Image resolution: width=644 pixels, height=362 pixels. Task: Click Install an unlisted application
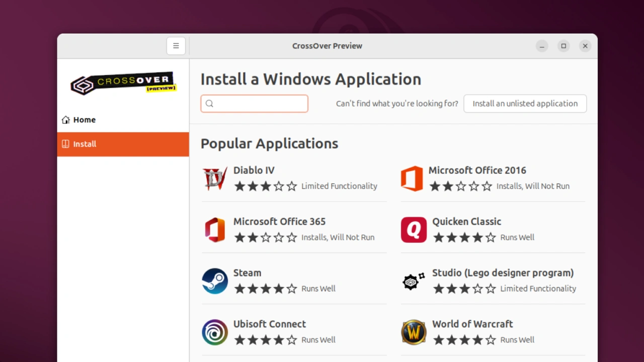[525, 104]
